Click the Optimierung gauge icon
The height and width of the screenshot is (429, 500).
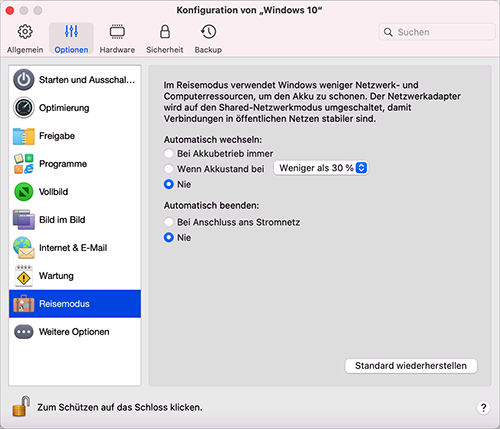click(24, 108)
